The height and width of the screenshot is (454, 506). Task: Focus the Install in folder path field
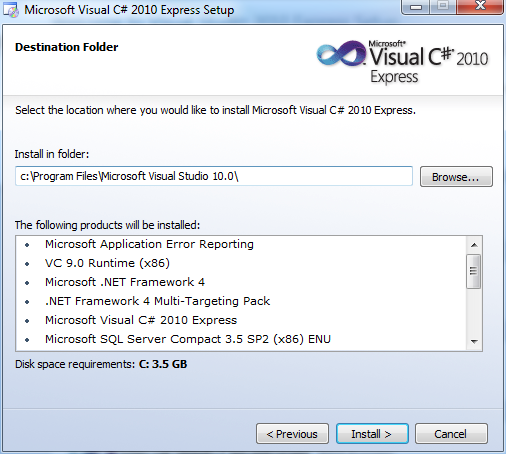(x=214, y=176)
